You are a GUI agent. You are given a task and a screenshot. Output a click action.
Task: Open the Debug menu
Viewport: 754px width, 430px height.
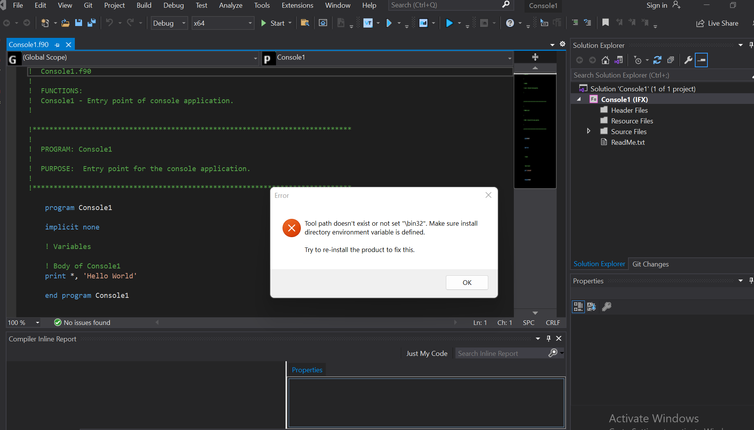tap(173, 5)
